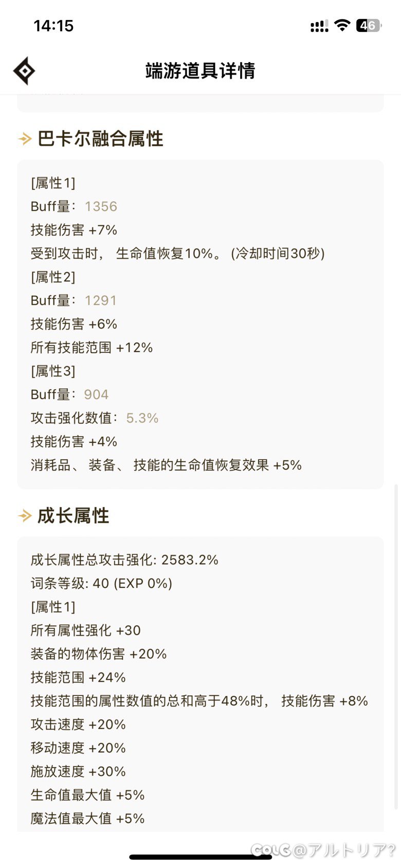Tap the 词条等级: 40 (EXP 0%) line
This screenshot has height=868, width=401.
pyautogui.click(x=101, y=584)
